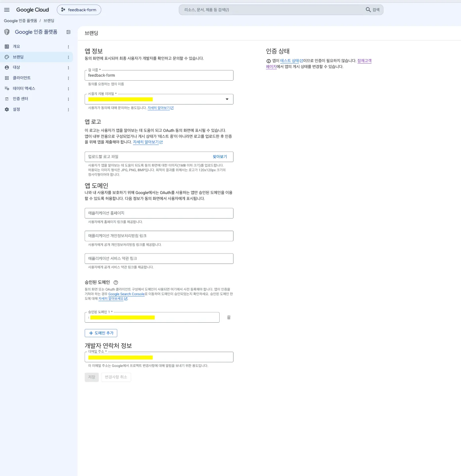Viewport: 461px width, 476px height.
Task: Open the 개요 menu item
Action: [36, 47]
